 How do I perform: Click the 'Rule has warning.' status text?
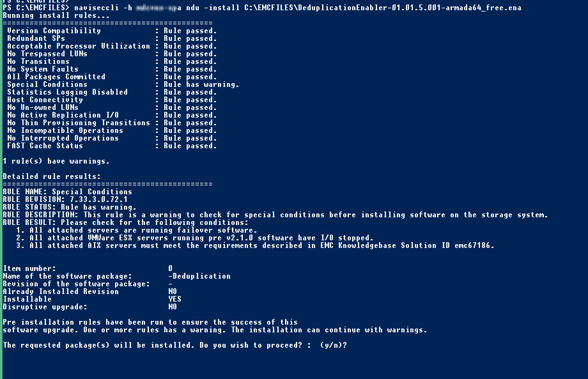[x=201, y=84]
